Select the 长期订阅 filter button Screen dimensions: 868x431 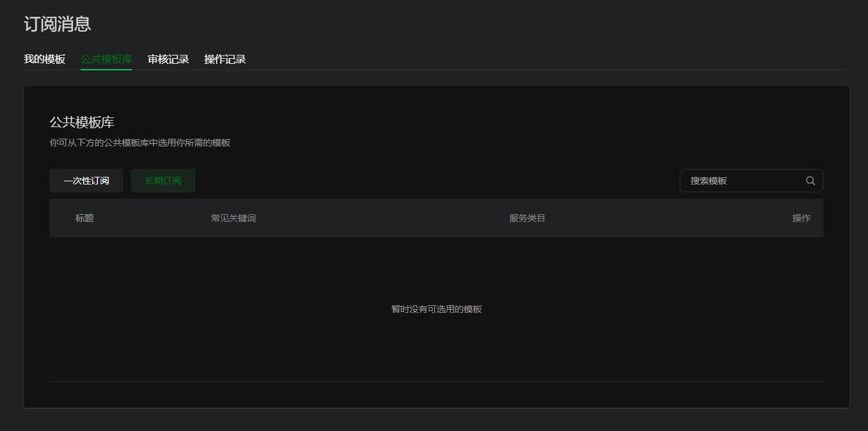tap(163, 181)
